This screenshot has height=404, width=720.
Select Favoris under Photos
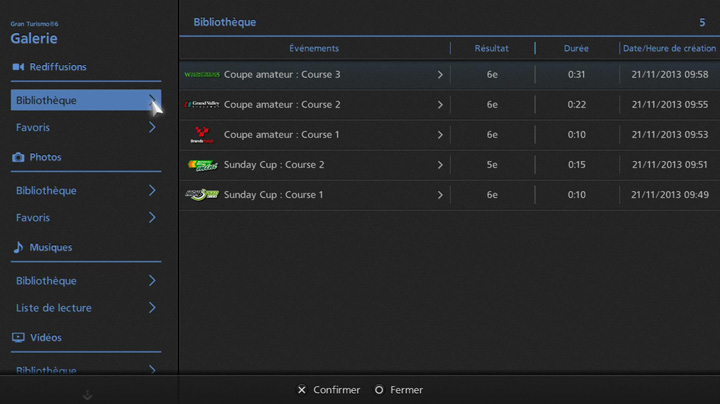(33, 218)
